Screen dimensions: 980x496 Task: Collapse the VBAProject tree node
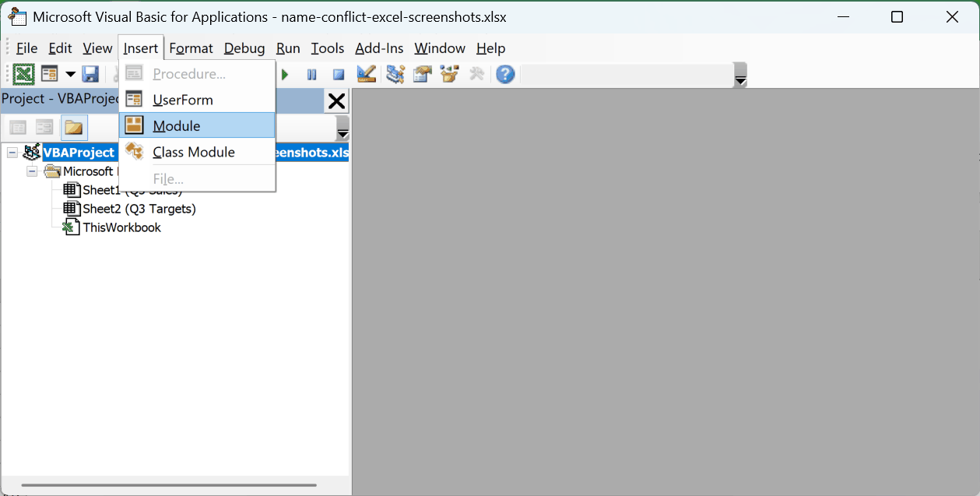(12, 153)
